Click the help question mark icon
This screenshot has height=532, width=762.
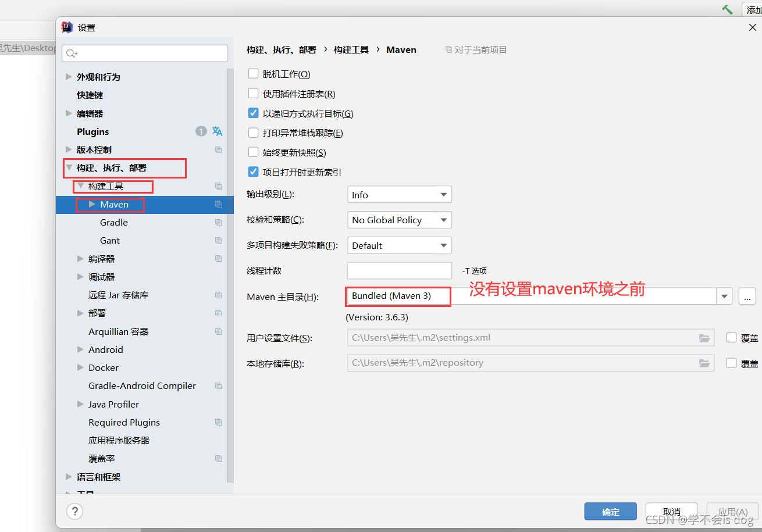point(74,511)
